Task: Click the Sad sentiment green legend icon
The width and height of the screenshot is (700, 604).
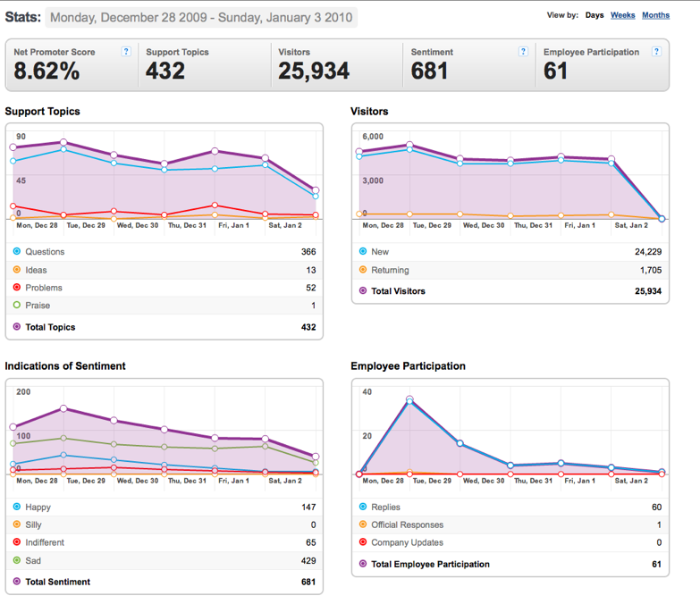Action: click(17, 560)
